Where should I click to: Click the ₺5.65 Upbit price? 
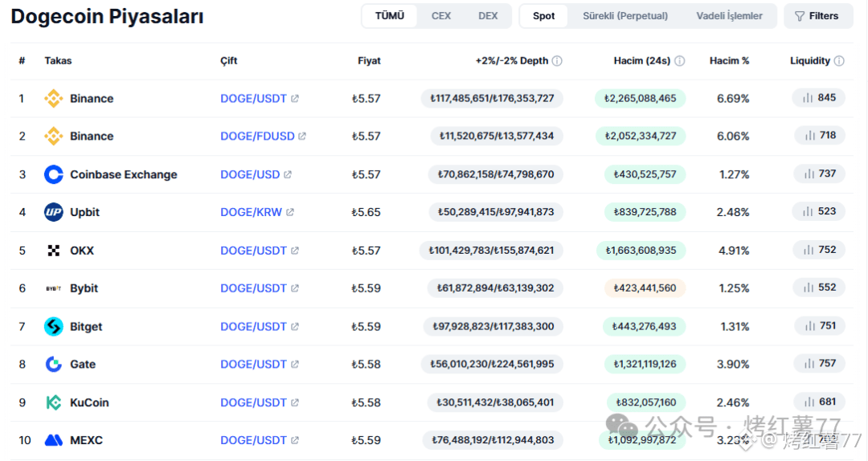tap(366, 212)
